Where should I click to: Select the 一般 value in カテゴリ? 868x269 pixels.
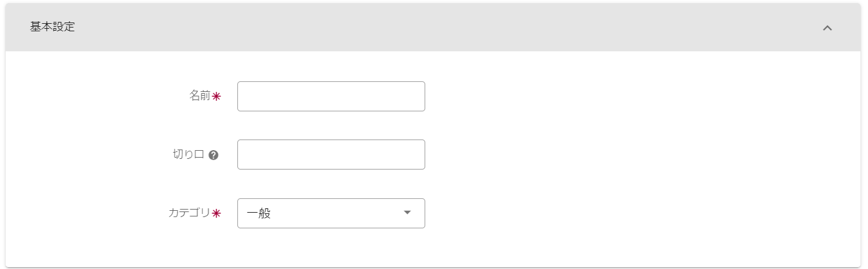pyautogui.click(x=259, y=213)
